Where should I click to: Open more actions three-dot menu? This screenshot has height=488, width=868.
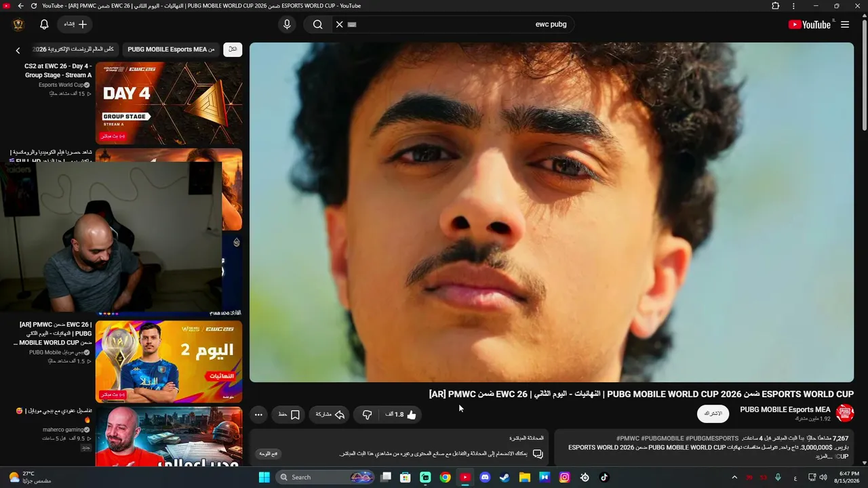(258, 414)
